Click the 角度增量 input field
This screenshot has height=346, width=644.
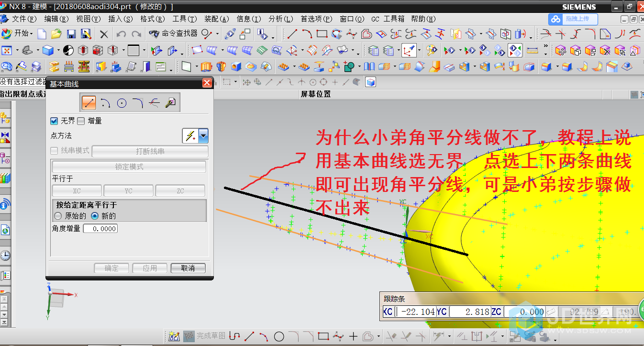(100, 229)
